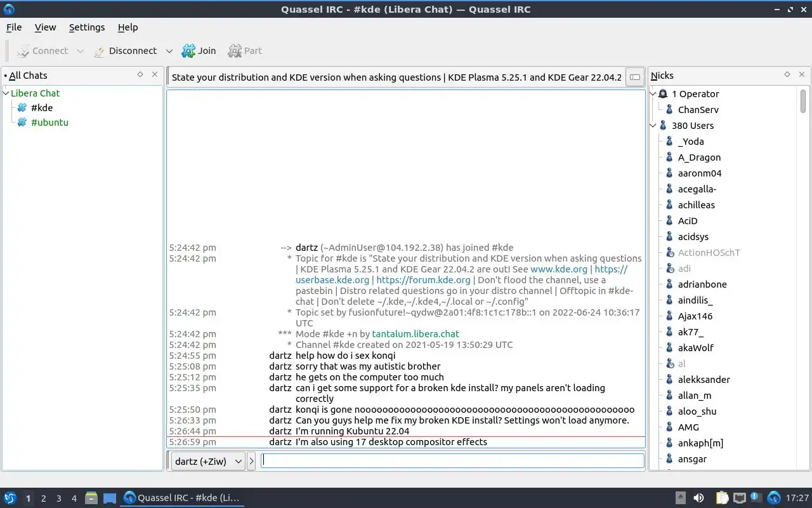812x508 pixels.
Task: Click the user icon beside AciD
Action: [669, 220]
